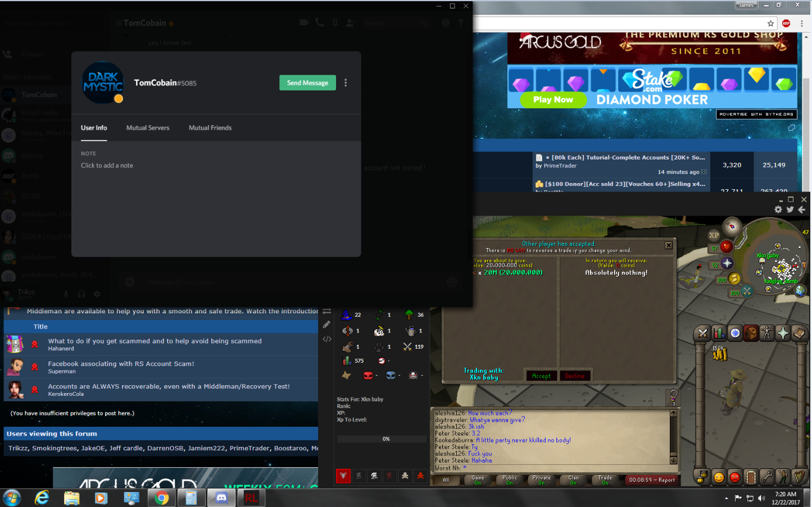This screenshot has width=812, height=507.
Task: Bookmark page with Chrome star icon
Action: pos(770,23)
